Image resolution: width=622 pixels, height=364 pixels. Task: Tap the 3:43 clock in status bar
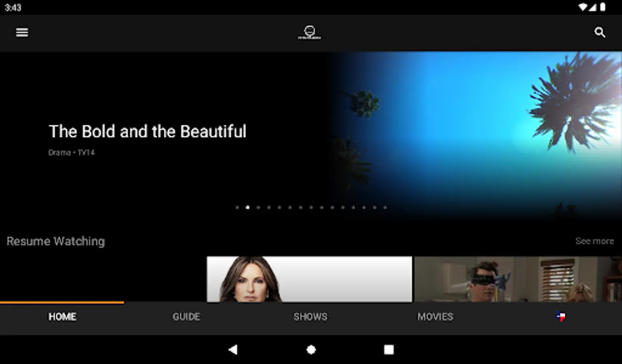(13, 8)
